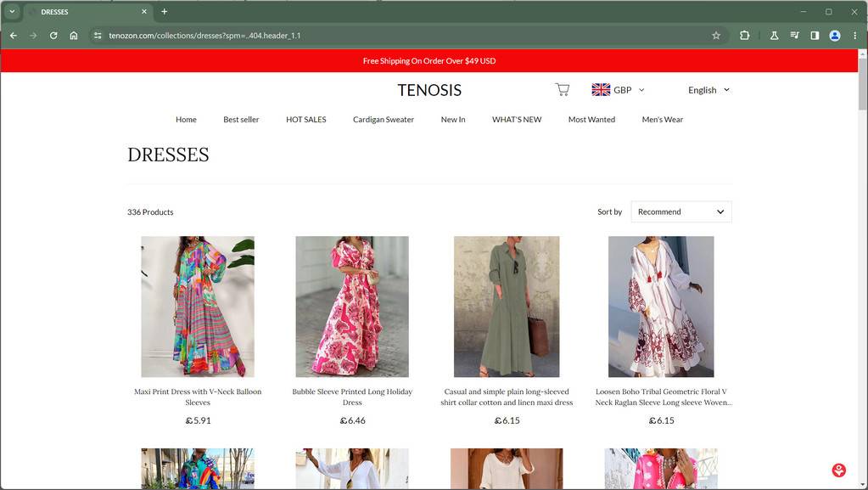Screen dimensions: 868x490
Task: Click the UK flag next to GBP
Action: coord(601,89)
